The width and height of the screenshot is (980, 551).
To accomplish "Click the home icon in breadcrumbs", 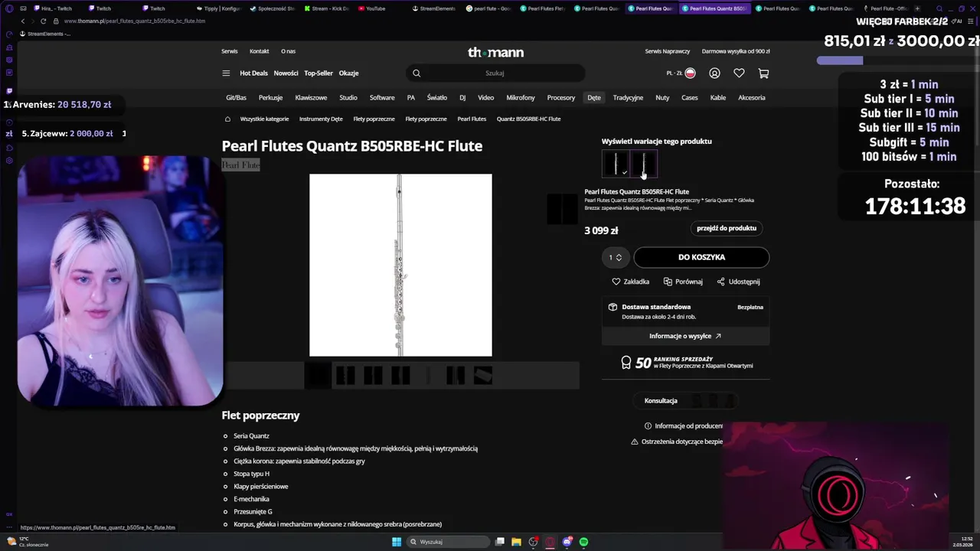I will 227,119.
